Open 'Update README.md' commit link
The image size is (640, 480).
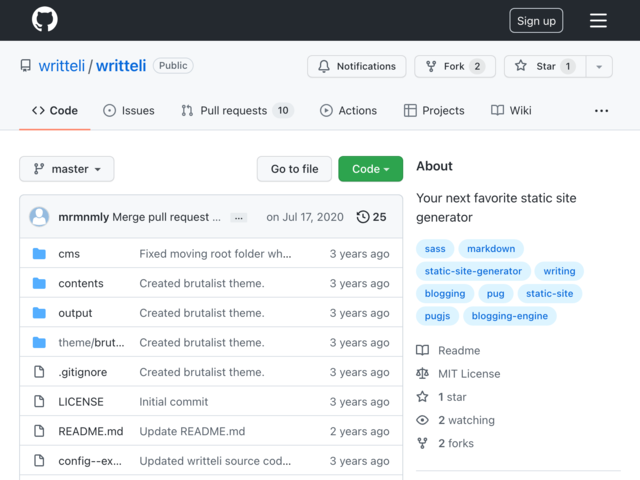tap(192, 431)
